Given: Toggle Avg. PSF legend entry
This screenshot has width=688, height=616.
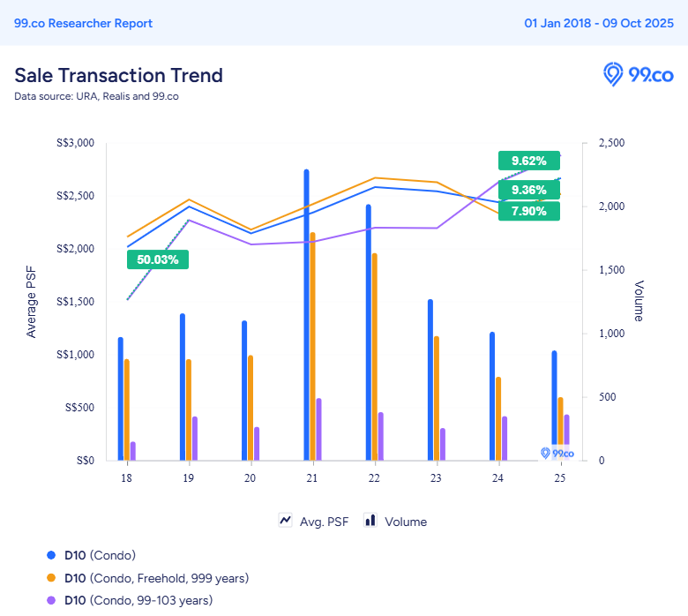Looking at the screenshot, I should pyautogui.click(x=323, y=522).
